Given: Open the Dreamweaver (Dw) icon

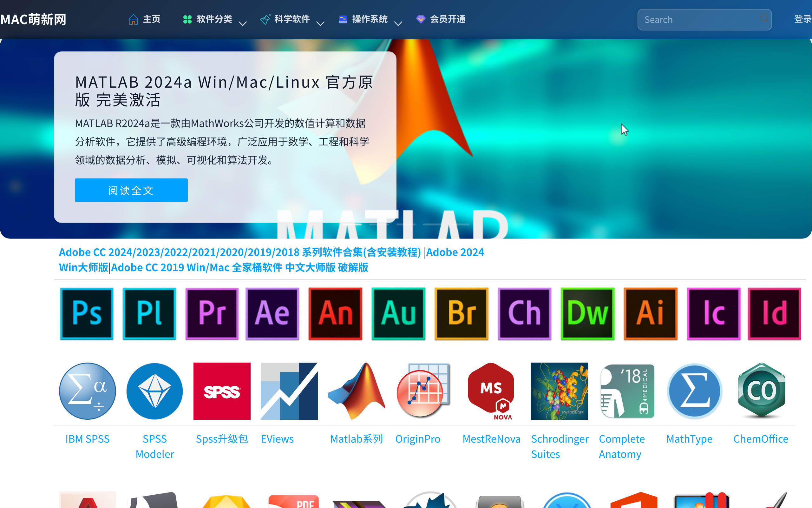Looking at the screenshot, I should 588,314.
